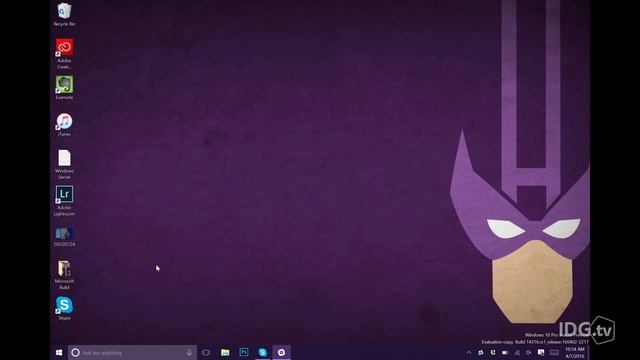Click the Cortana circle icon in taskbar

pyautogui.click(x=75, y=353)
